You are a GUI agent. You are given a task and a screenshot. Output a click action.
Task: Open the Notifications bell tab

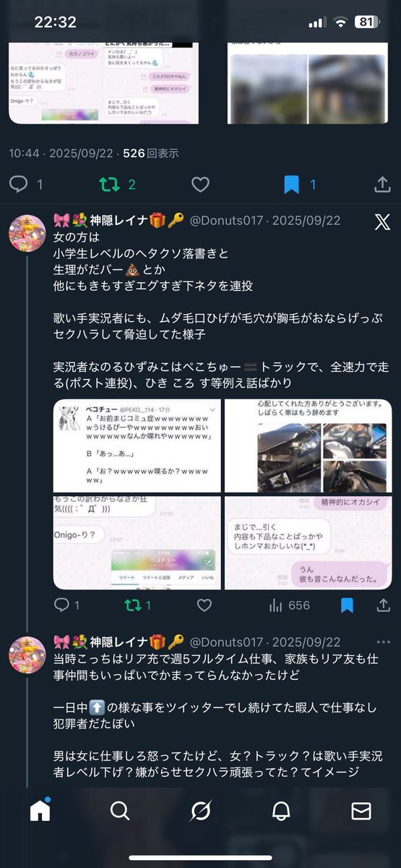281,812
